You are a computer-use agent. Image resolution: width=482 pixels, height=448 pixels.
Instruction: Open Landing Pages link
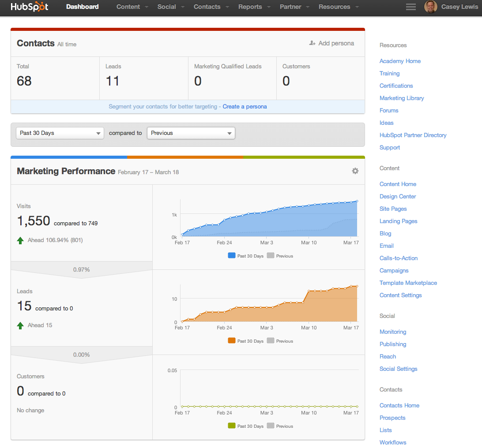coord(398,221)
